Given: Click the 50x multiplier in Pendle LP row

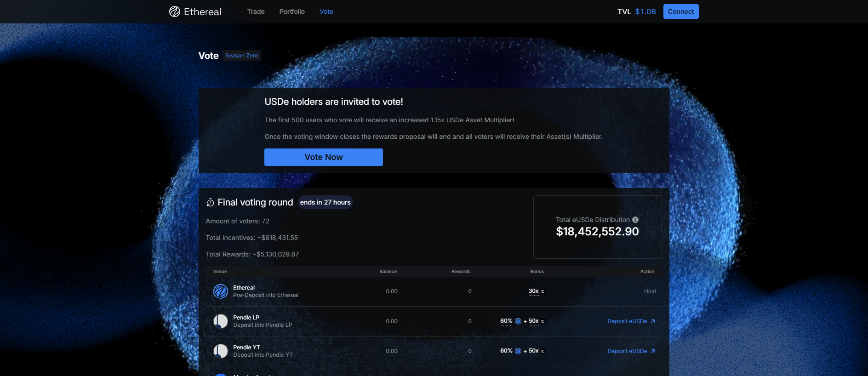Looking at the screenshot, I should coord(533,321).
